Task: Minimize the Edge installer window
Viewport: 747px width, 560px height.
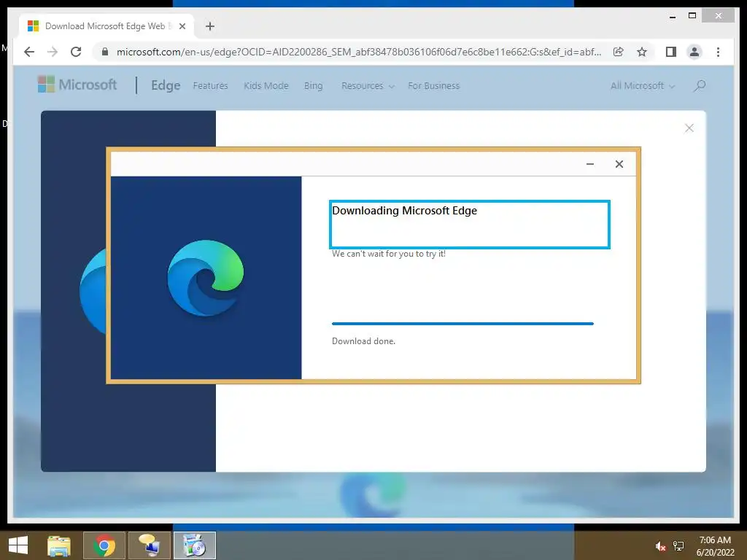Action: tap(589, 164)
